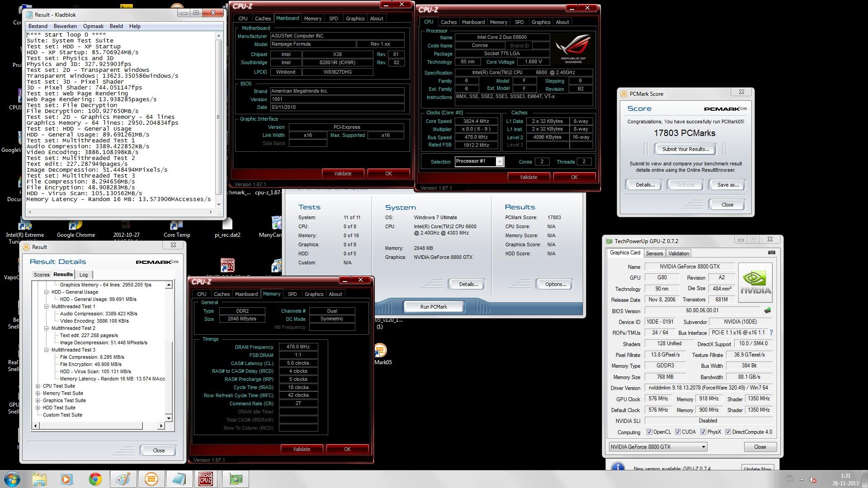Open Windows Explorer from the taskbar
Viewport: 868px width, 488px height.
[x=39, y=479]
